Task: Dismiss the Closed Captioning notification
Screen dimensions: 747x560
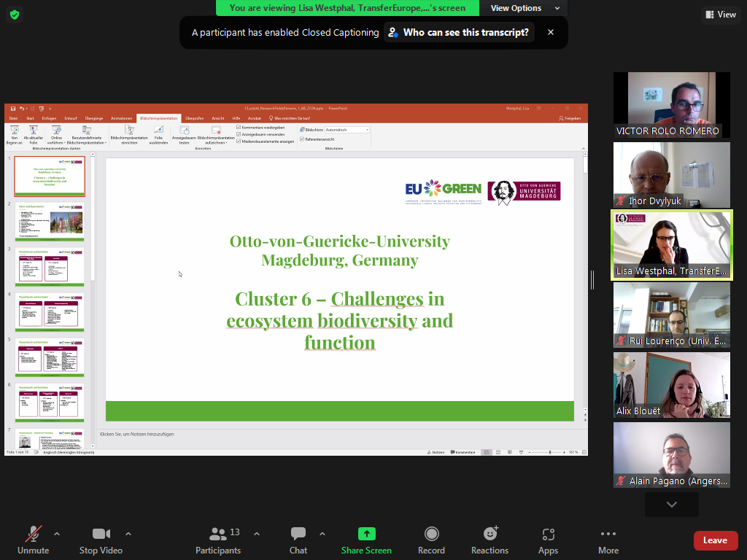Action: click(551, 32)
